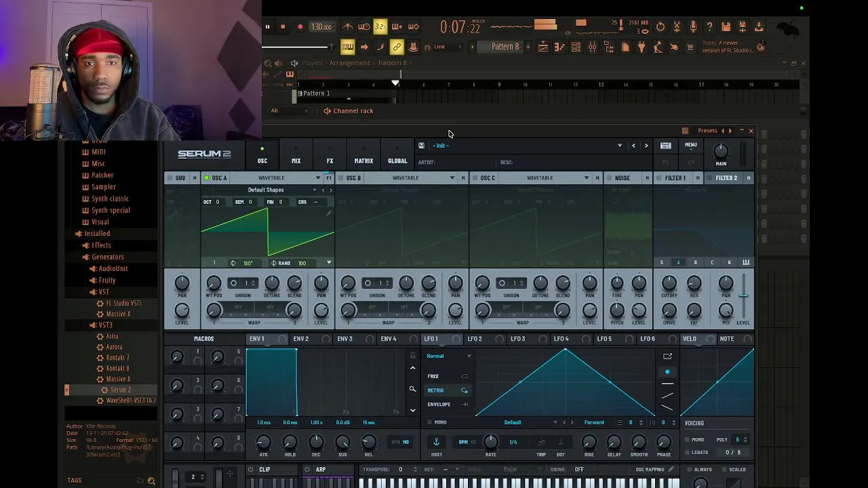Open the Serum preset name dropdown arrow
Screen dimensions: 868x488
pyautogui.click(x=619, y=146)
